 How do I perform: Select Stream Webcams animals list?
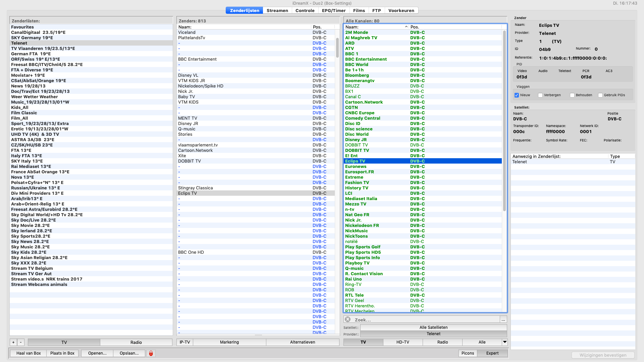click(x=91, y=285)
